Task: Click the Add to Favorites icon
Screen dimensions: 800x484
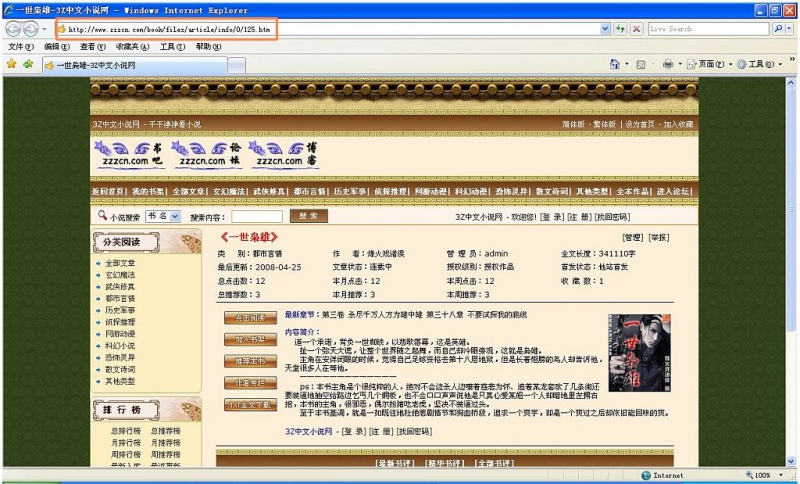Action: 28,64
